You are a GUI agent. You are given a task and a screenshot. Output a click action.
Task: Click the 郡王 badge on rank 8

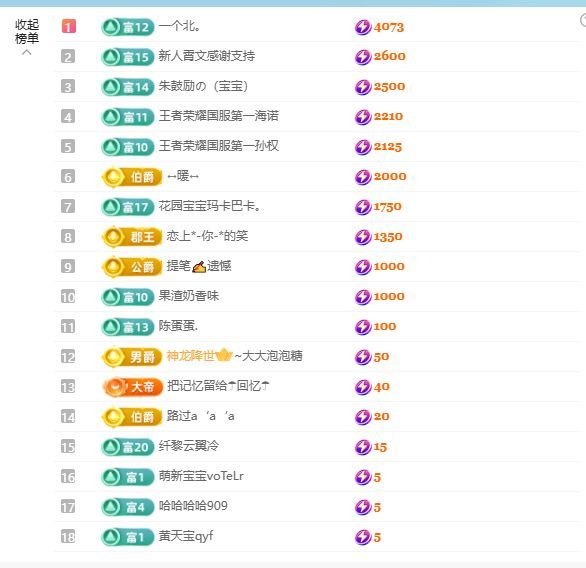point(132,237)
